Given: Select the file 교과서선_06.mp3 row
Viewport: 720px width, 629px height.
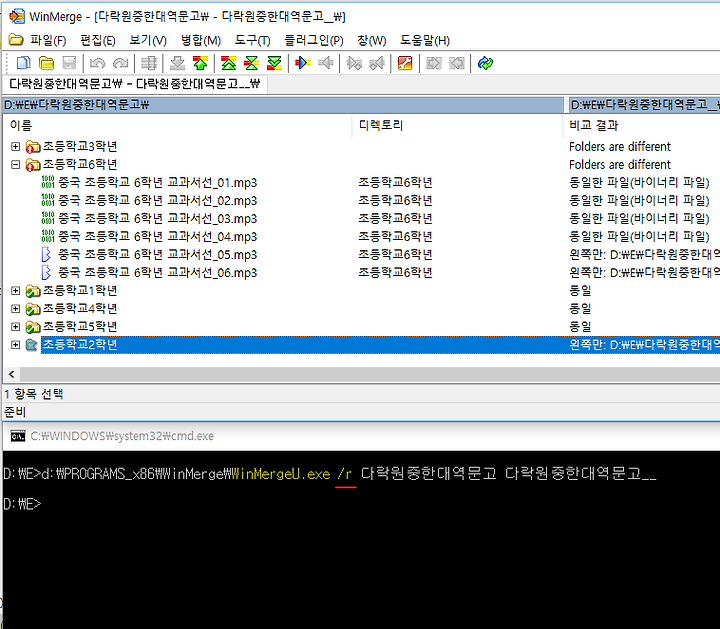Looking at the screenshot, I should tap(158, 273).
